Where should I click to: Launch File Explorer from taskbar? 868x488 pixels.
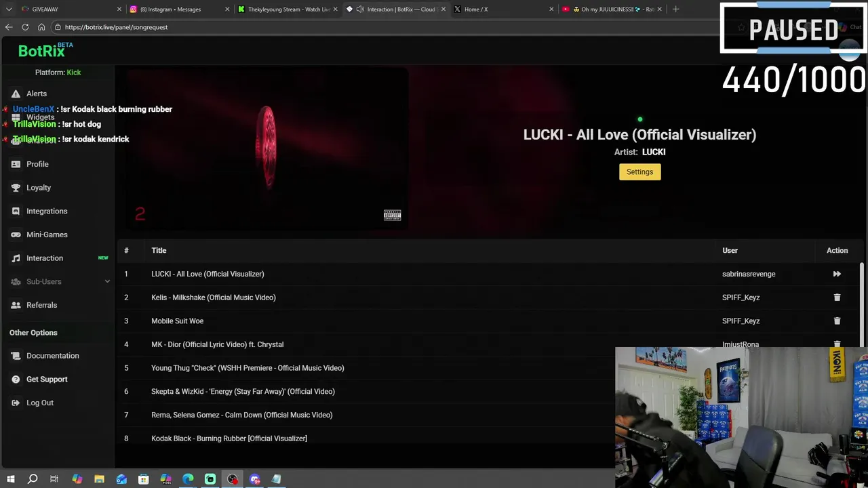pos(99,479)
